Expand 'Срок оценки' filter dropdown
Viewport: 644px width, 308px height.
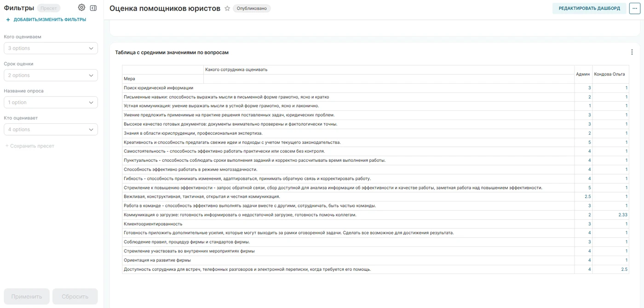51,75
